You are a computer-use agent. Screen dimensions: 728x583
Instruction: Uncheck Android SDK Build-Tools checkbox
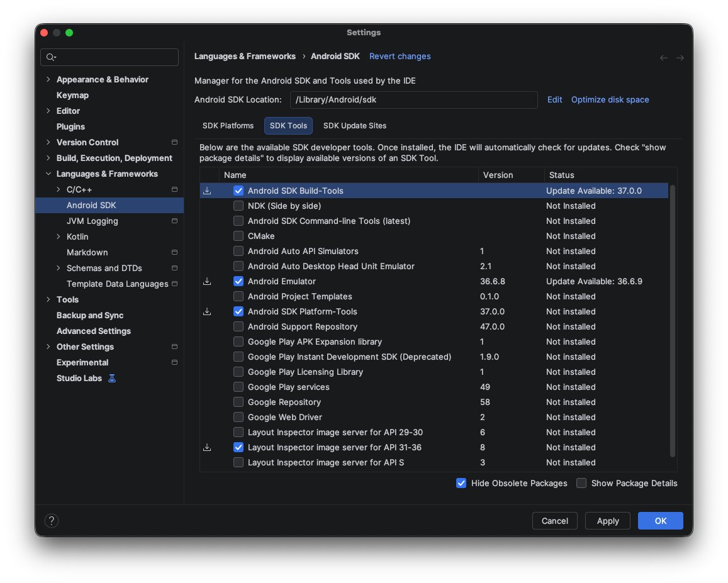point(238,191)
